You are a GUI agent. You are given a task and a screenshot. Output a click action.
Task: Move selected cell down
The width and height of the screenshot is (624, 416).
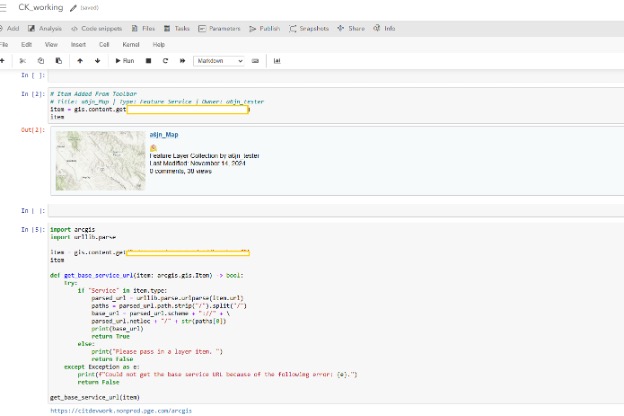point(98,61)
